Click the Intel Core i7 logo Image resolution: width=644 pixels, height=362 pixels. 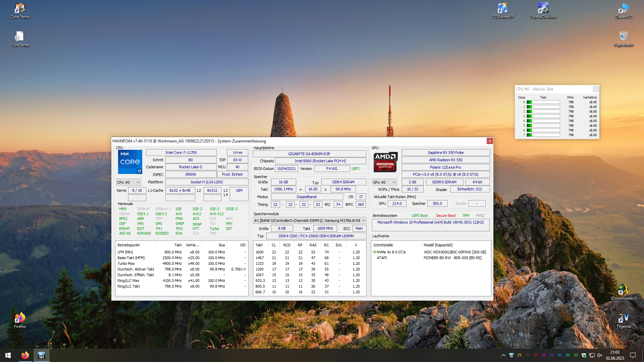[x=130, y=162]
